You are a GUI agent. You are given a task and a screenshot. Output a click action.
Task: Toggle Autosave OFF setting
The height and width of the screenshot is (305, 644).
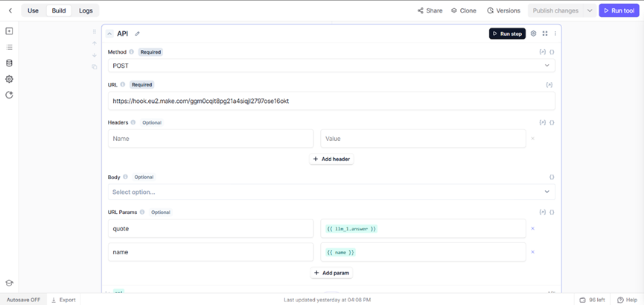[23, 300]
